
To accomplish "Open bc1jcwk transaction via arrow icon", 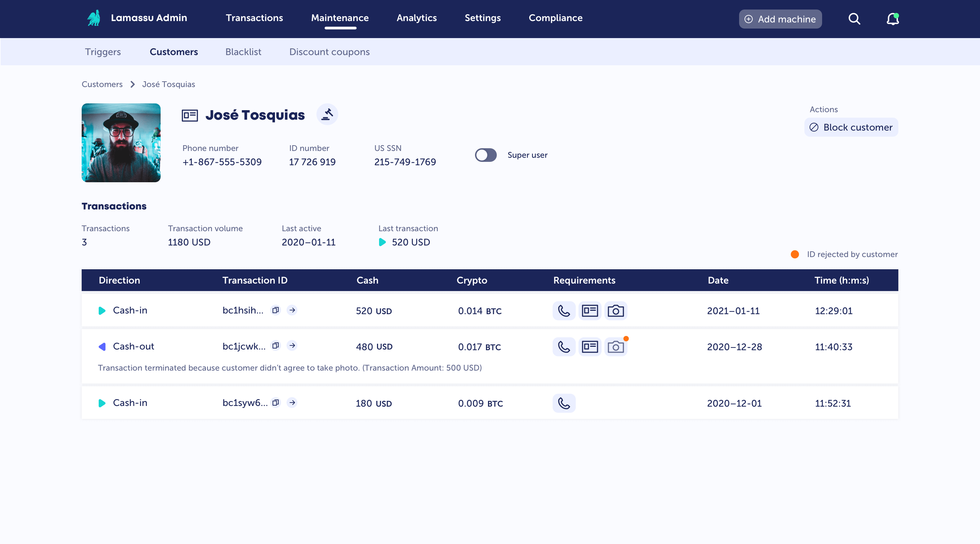I will click(292, 345).
